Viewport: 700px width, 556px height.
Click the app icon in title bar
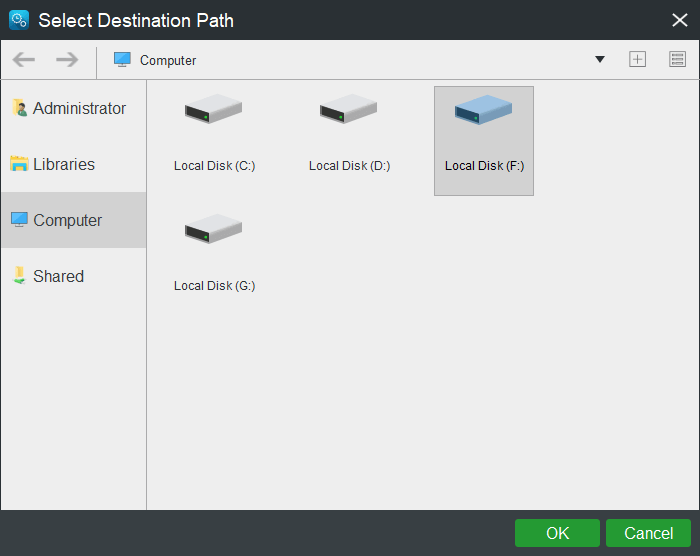pos(19,20)
